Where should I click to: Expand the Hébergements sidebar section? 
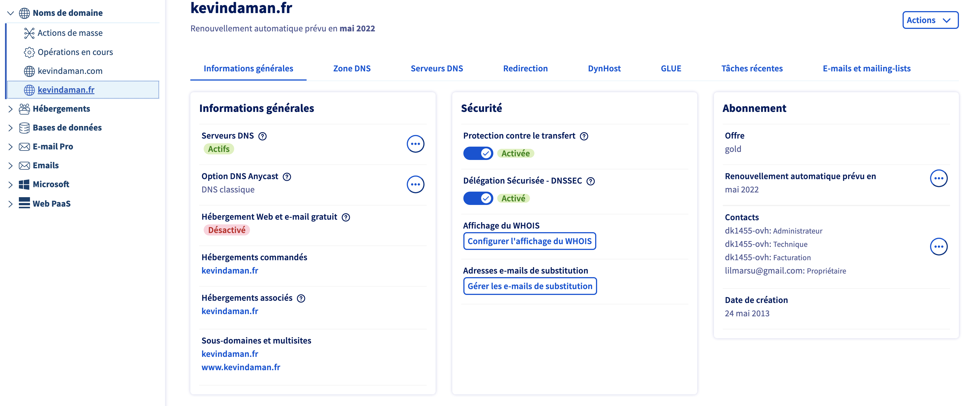(x=11, y=109)
